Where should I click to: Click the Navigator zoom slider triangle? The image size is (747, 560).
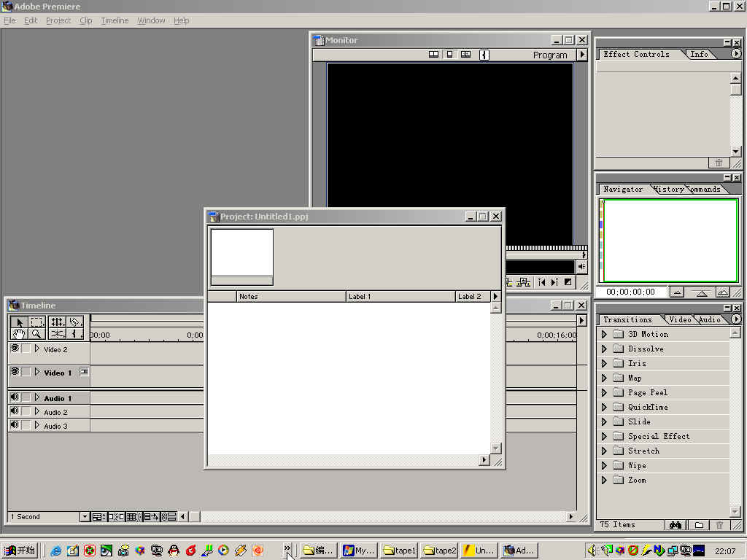pyautogui.click(x=702, y=293)
